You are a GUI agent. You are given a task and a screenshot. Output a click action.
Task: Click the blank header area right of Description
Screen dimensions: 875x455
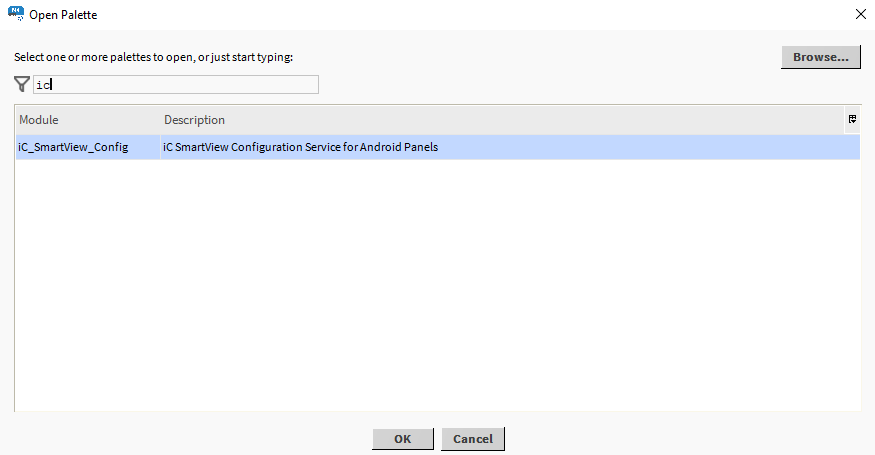(600, 120)
